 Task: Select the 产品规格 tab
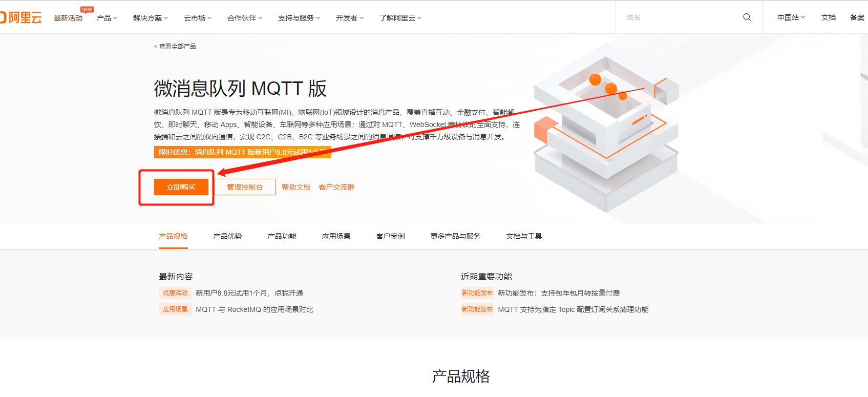tap(173, 236)
